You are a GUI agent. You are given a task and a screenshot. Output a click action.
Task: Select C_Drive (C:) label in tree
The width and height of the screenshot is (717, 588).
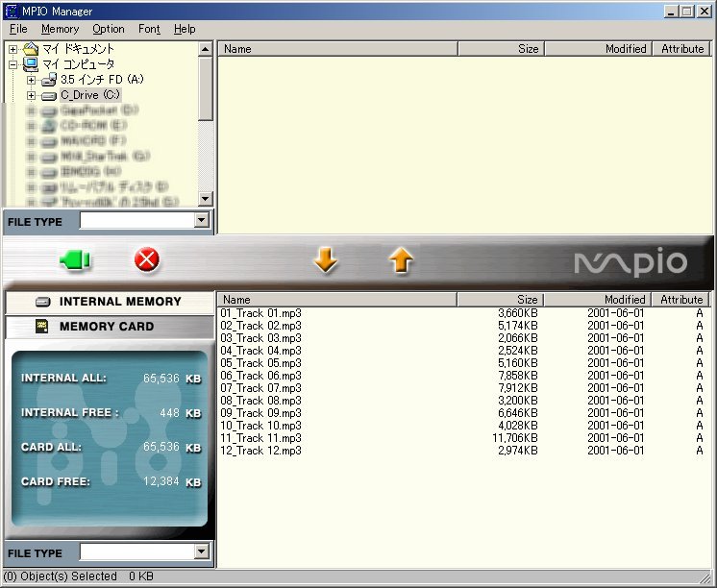coord(90,95)
